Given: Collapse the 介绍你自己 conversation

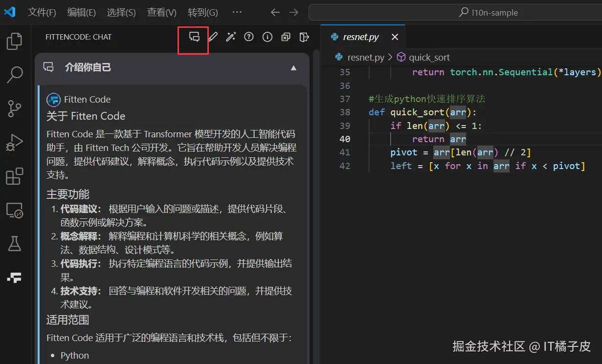Looking at the screenshot, I should (293, 68).
